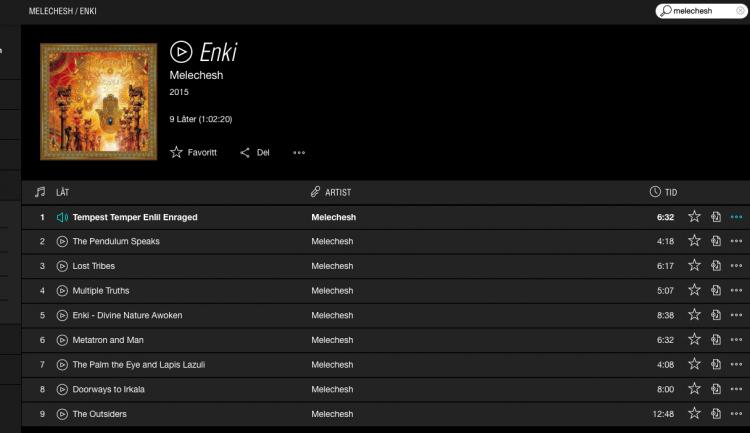Open more options for Tempest Temper Enlil Enraged

point(736,217)
